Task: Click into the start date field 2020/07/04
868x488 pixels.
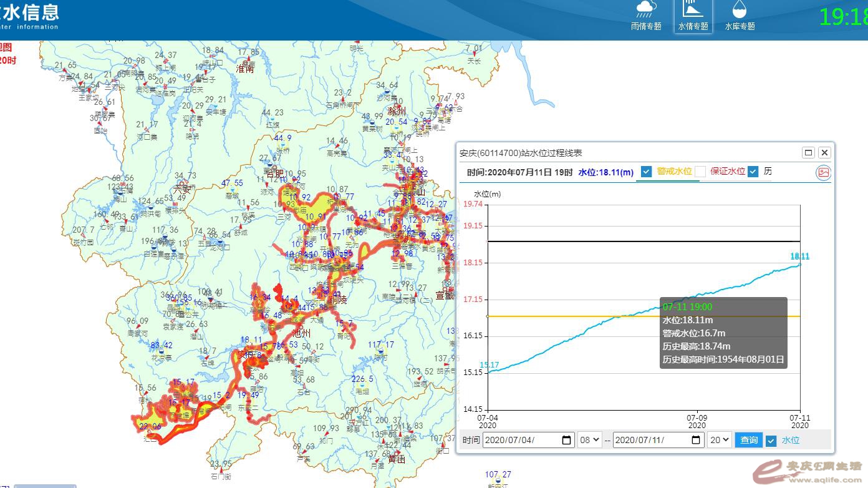Action: [x=521, y=440]
